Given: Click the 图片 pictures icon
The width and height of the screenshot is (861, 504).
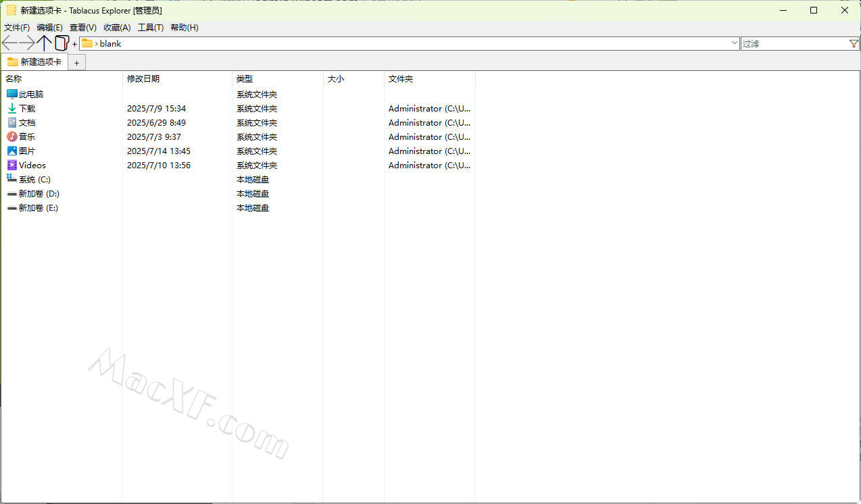Looking at the screenshot, I should pos(12,151).
